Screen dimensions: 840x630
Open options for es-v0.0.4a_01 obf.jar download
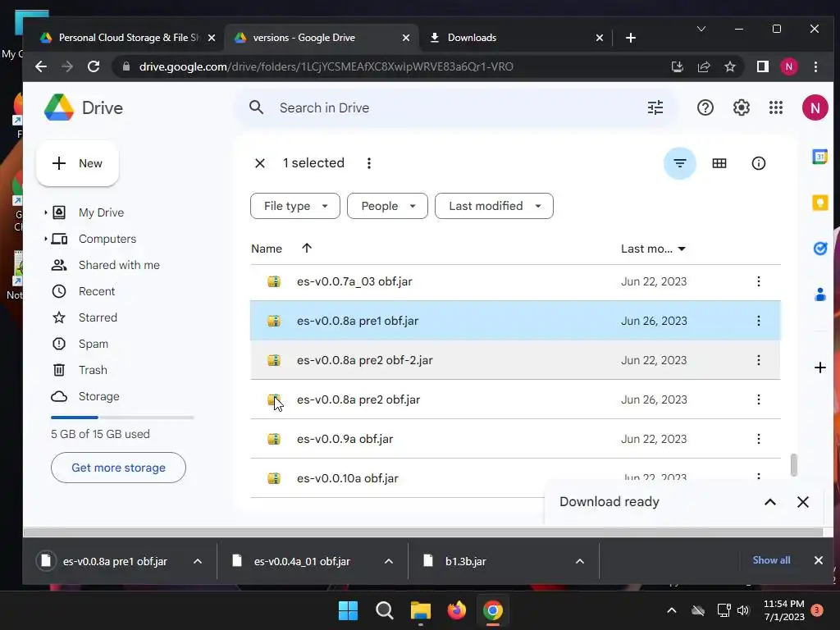tap(388, 561)
